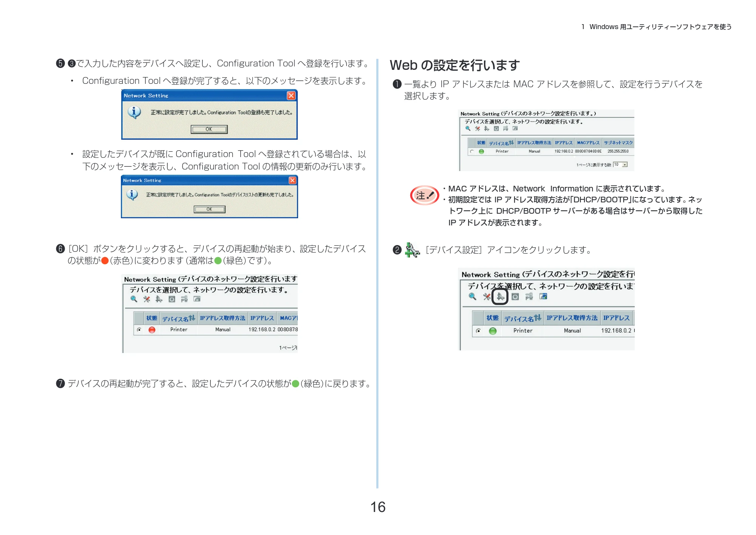This screenshot has width=756, height=535.
Task: Select the unselected radio button in the subnet-mask panel row
Action: [x=472, y=151]
